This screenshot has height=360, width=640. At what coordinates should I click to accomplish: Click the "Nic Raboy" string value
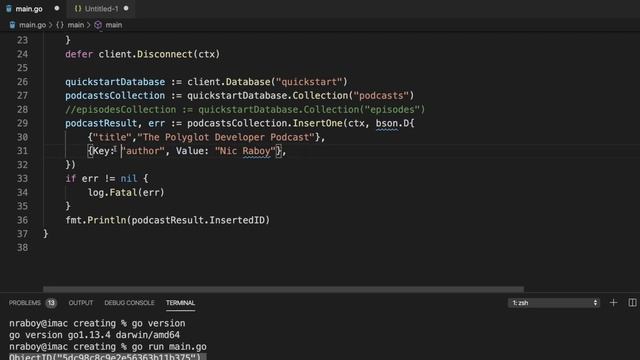245,151
